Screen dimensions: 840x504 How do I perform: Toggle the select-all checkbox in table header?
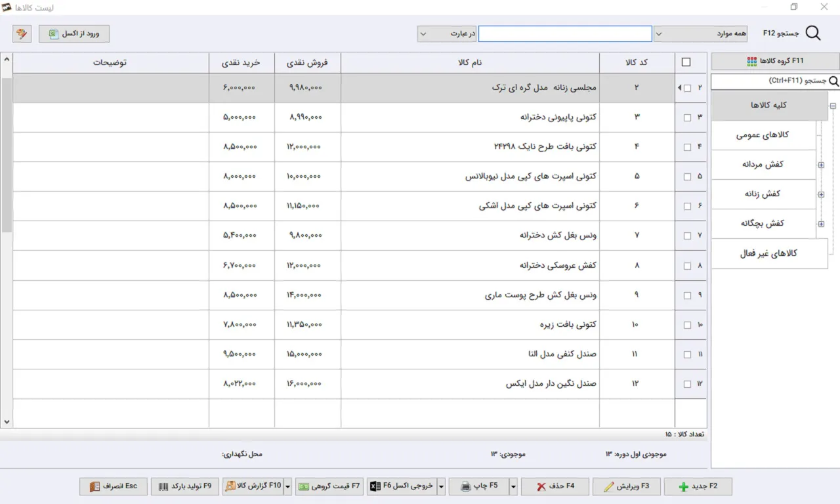[686, 62]
